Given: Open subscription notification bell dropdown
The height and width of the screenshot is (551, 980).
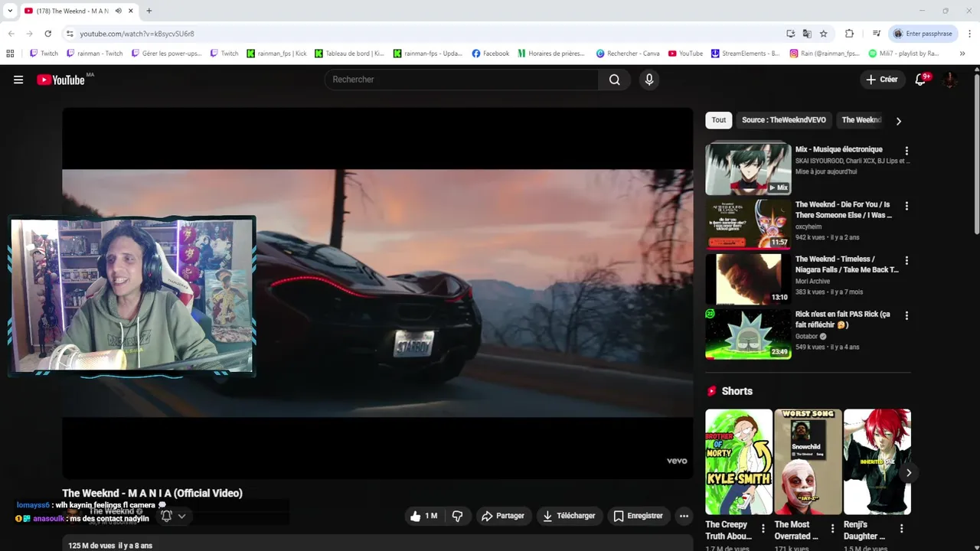Looking at the screenshot, I should click(x=173, y=516).
